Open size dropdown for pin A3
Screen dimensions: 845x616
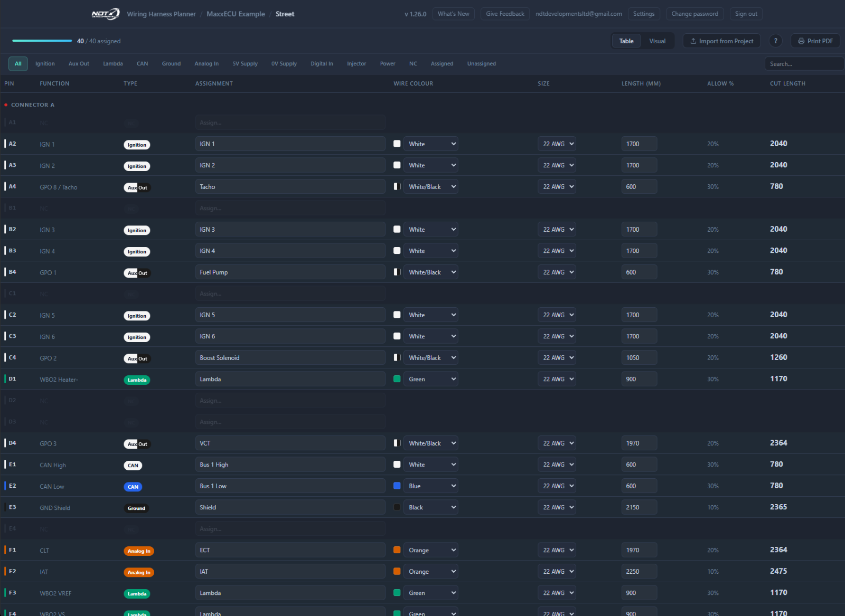(557, 165)
